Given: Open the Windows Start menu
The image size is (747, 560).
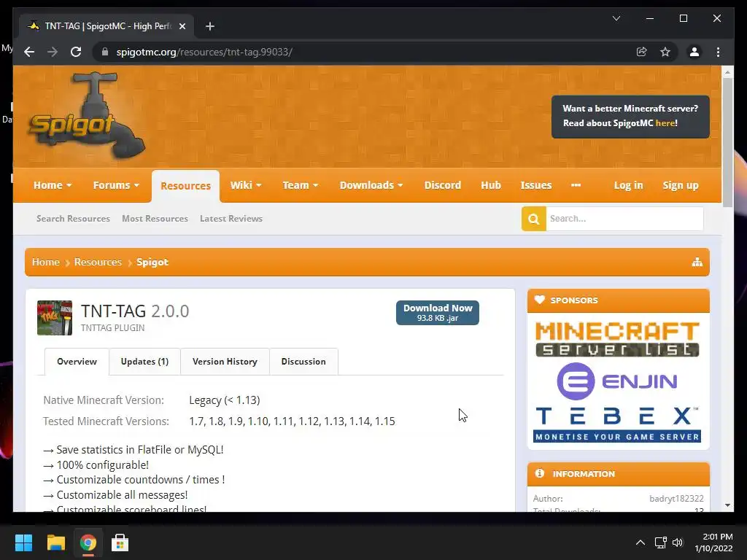Looking at the screenshot, I should pyautogui.click(x=23, y=542).
